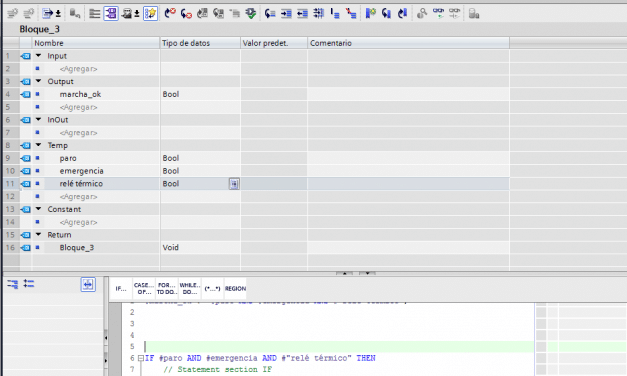Toggle the side pane arrows button
The width and height of the screenshot is (627, 376).
88,284
